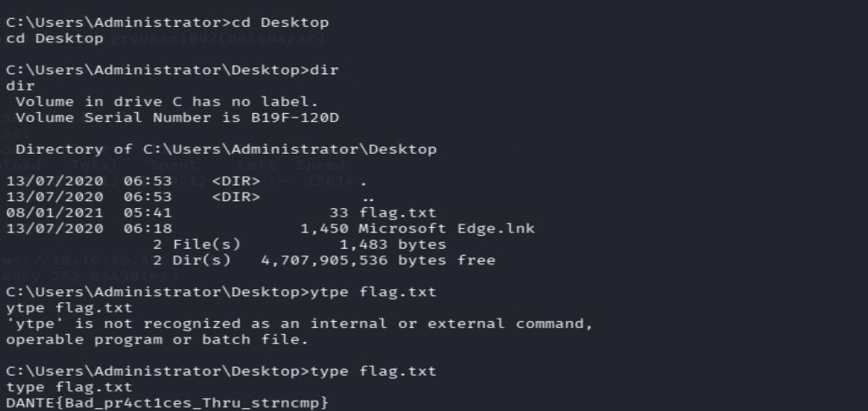Image resolution: width=868 pixels, height=411 pixels.
Task: Click the 13/07/2020 06:18 timestamp
Action: pyautogui.click(x=89, y=228)
